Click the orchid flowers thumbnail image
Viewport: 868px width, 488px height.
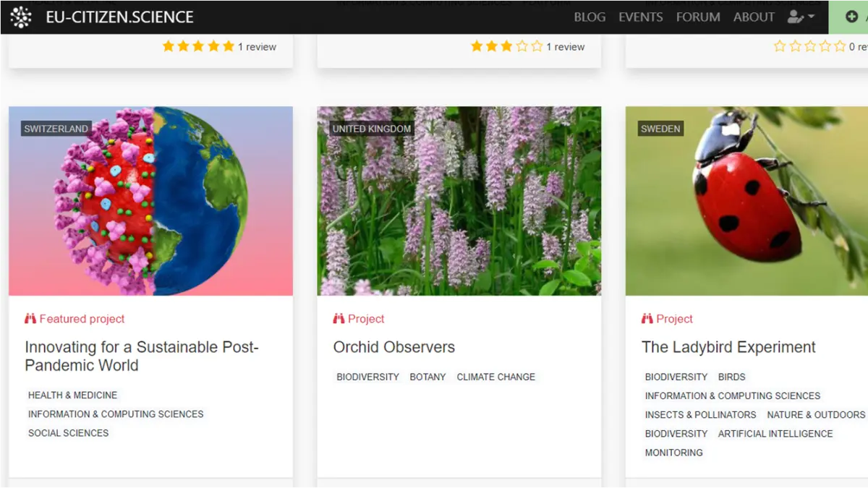[459, 201]
